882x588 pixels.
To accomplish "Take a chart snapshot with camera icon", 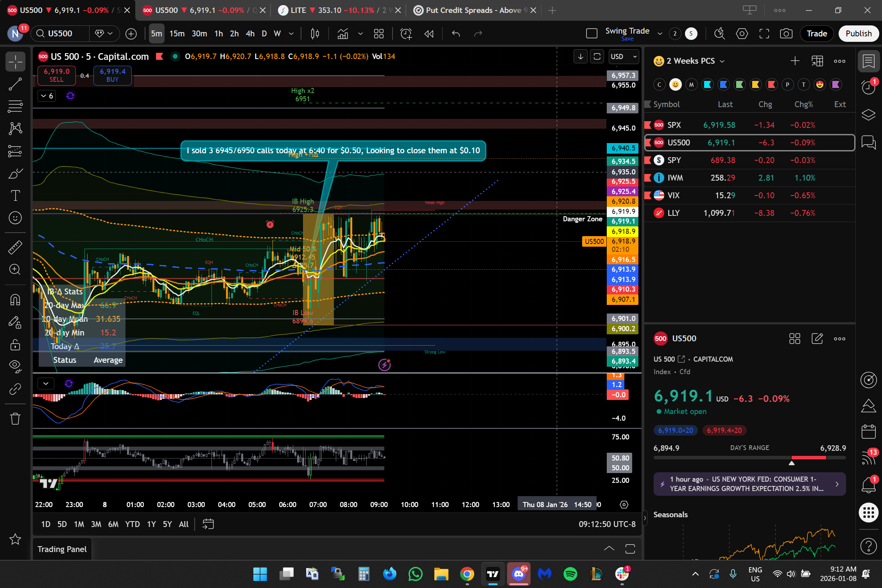I will click(786, 34).
